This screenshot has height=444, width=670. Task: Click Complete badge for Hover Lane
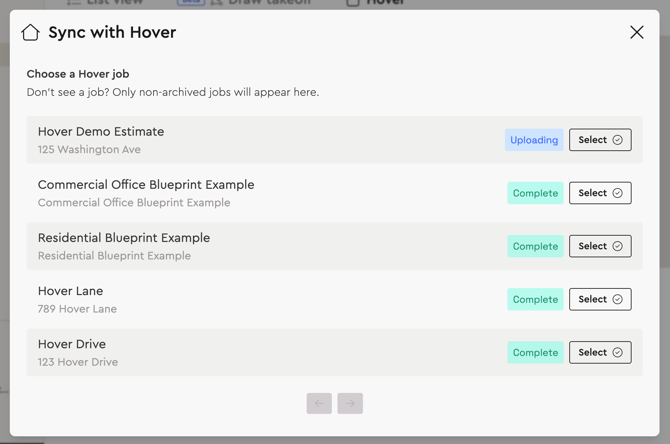tap(535, 299)
